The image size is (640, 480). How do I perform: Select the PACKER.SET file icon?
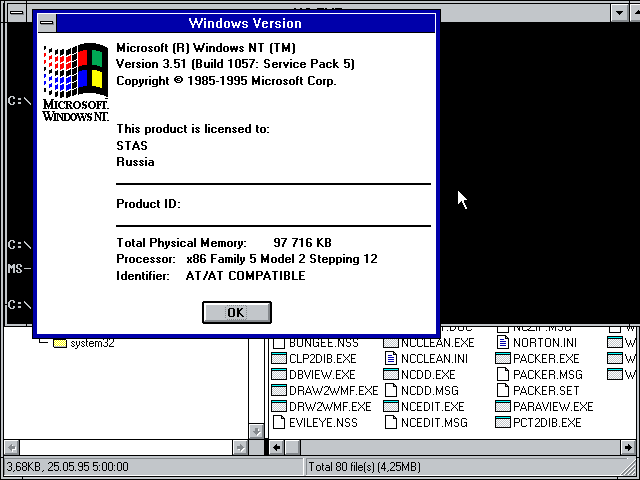click(503, 391)
